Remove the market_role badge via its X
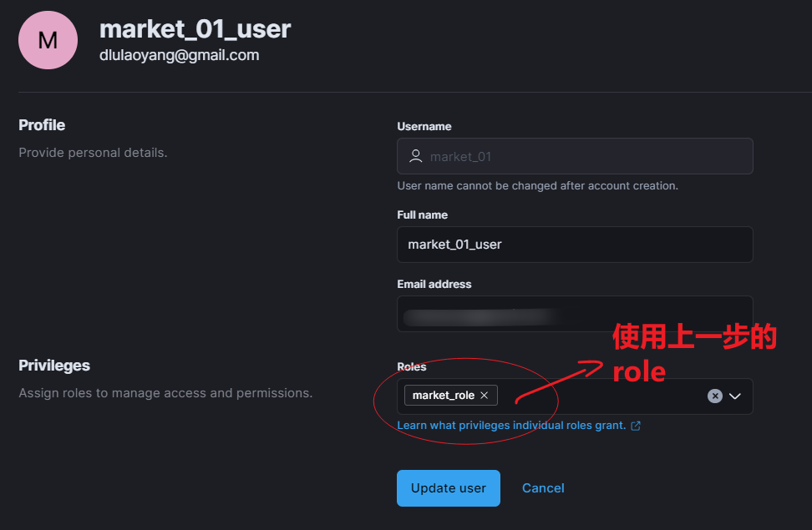Image resolution: width=812 pixels, height=530 pixels. point(485,396)
